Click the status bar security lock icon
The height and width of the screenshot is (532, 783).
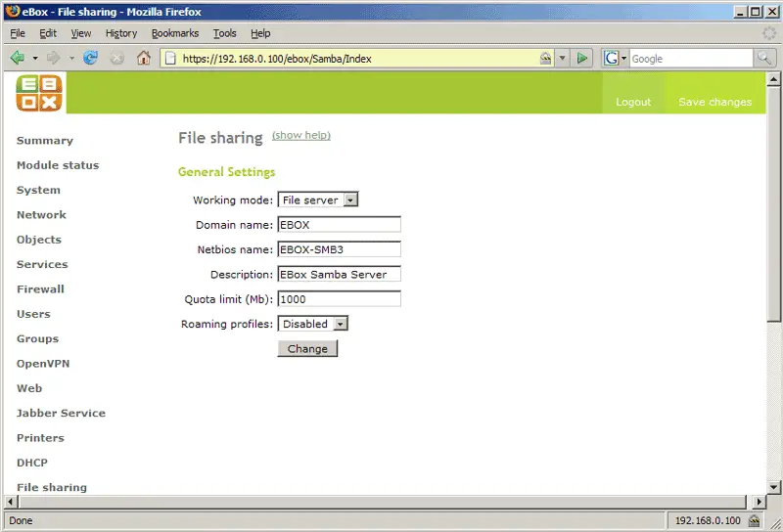click(x=754, y=520)
